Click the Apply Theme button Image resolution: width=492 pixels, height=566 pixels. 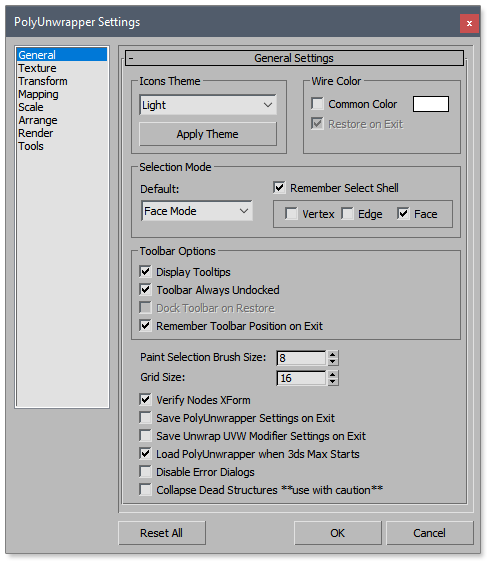pos(208,134)
